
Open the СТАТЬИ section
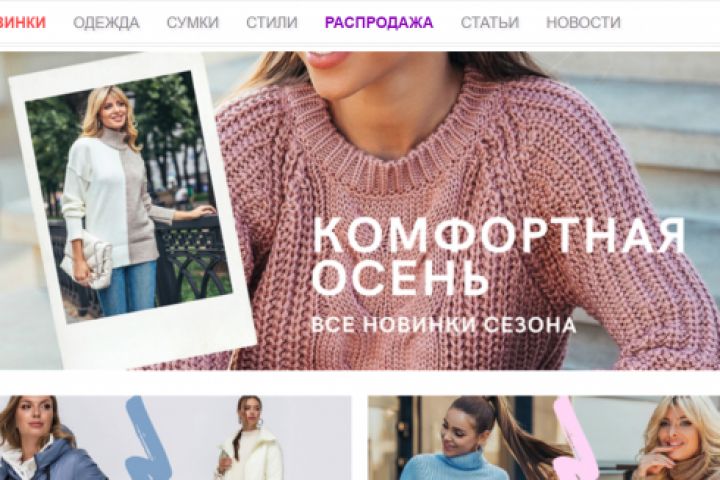coord(489,22)
